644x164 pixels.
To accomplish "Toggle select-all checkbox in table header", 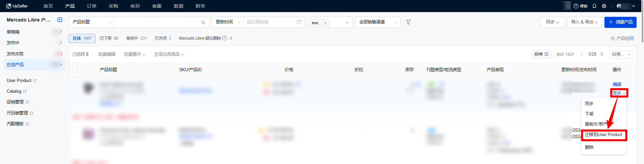I will [x=75, y=70].
